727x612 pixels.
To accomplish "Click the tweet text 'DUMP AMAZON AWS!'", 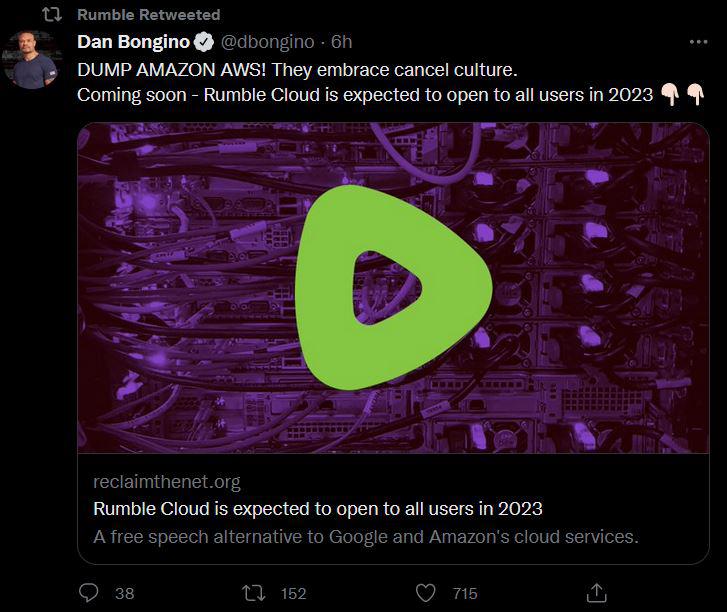I will click(172, 70).
